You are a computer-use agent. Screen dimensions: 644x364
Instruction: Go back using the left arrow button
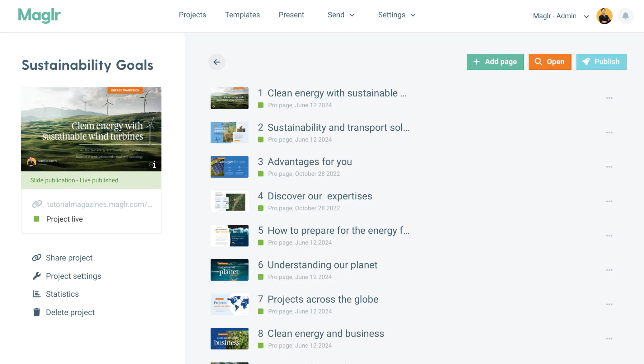(x=217, y=62)
